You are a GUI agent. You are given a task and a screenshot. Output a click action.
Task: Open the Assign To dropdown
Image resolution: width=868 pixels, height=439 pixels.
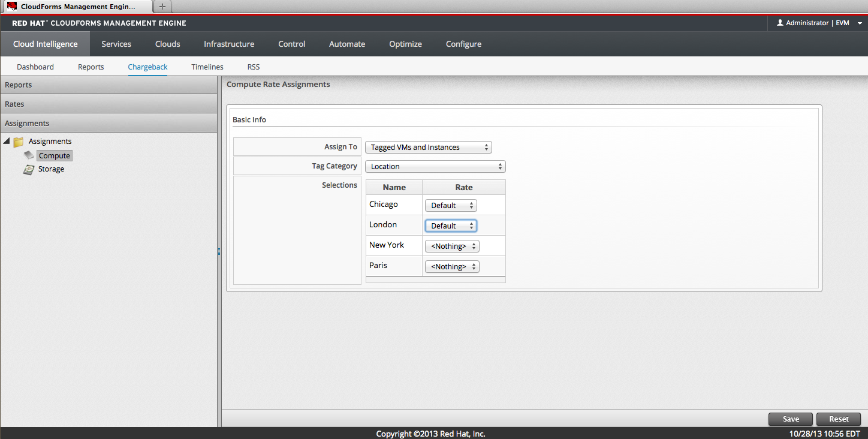click(x=428, y=148)
